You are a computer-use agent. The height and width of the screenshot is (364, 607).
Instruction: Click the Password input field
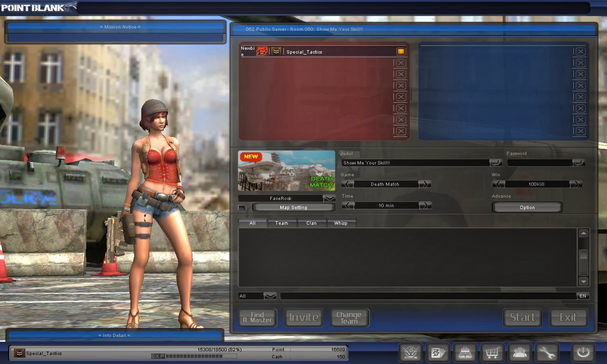click(540, 163)
